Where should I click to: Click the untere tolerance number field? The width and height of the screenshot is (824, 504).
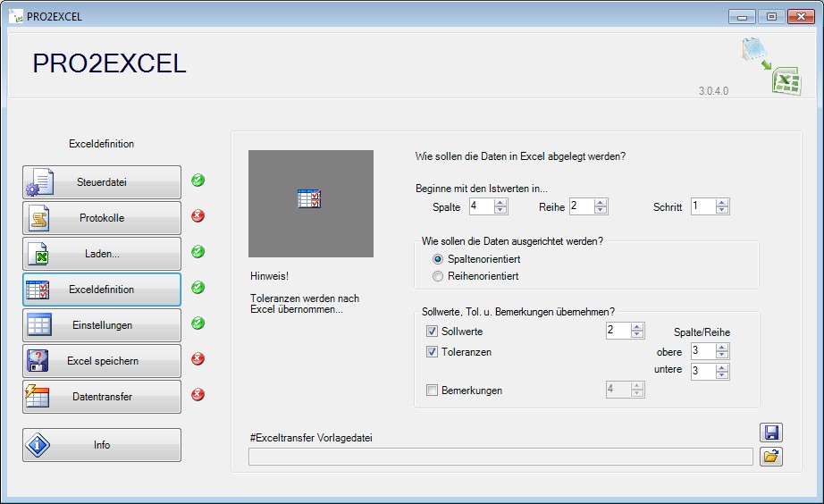tap(703, 372)
